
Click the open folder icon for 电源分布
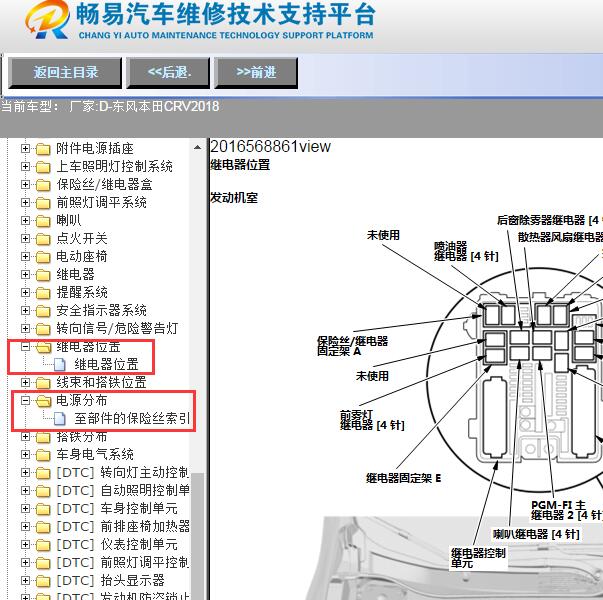[43, 401]
